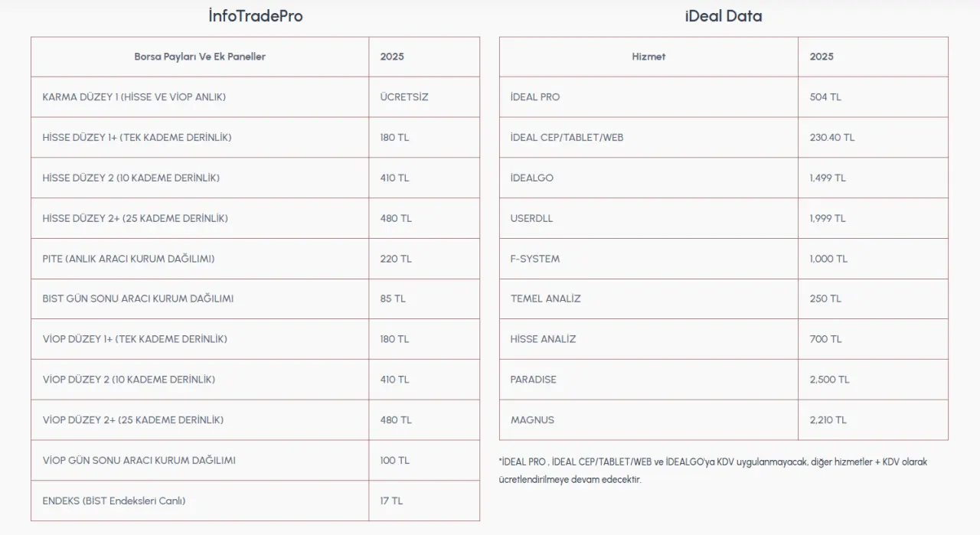Select the İDEAL PRO service row
The image size is (980, 535).
click(x=535, y=97)
